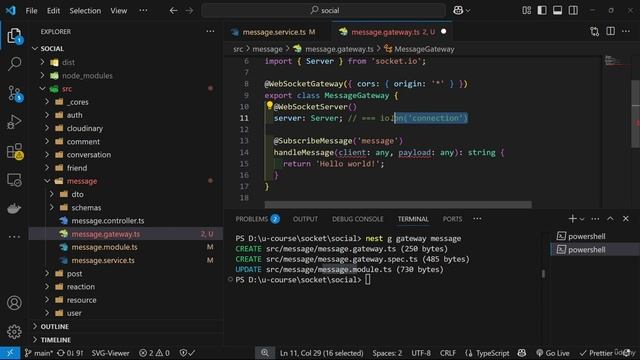Open the Run and Debug view
640x360 pixels.
(14, 122)
